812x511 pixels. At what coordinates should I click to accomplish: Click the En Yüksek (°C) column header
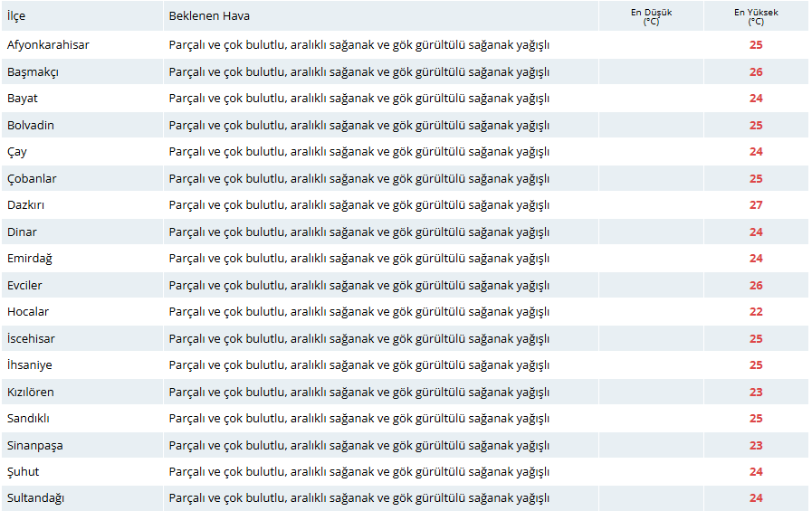click(756, 16)
